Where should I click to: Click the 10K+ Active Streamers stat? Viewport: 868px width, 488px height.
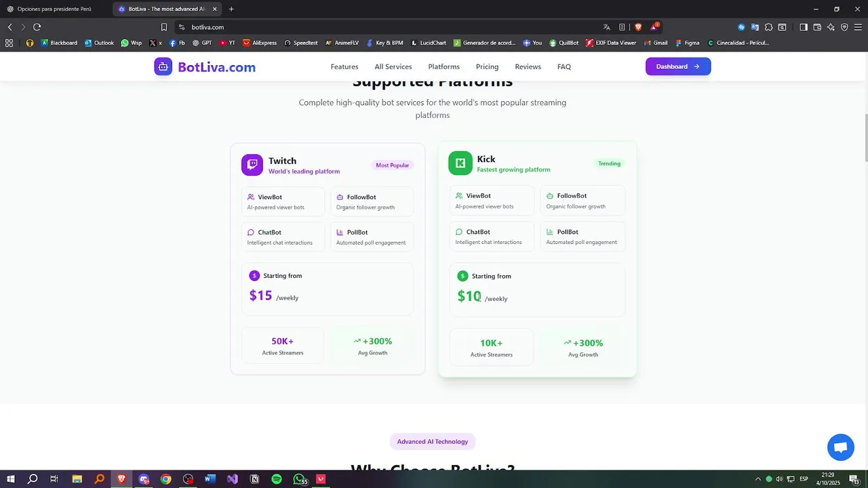[x=492, y=347]
